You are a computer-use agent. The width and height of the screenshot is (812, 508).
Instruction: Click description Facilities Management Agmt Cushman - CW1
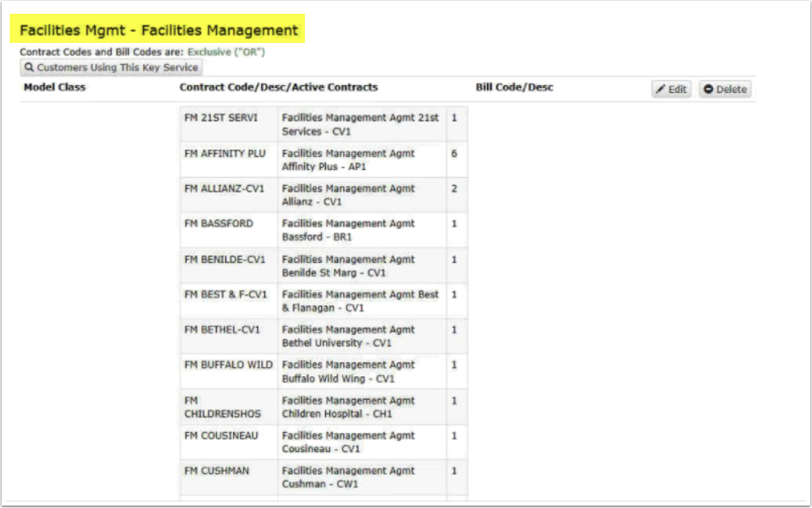(x=349, y=477)
